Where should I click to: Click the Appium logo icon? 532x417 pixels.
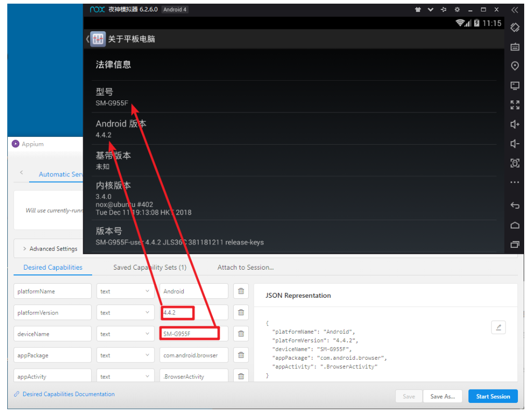[16, 144]
